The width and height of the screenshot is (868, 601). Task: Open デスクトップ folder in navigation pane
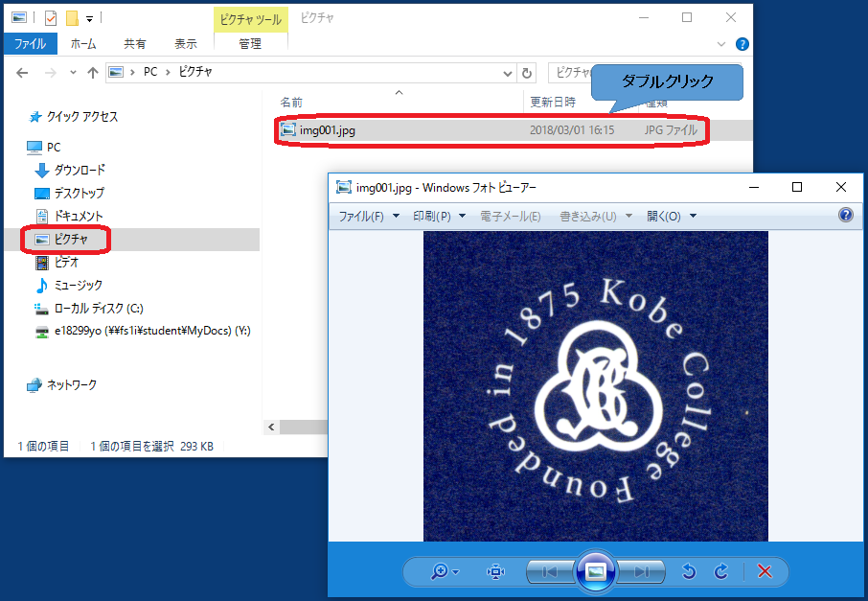tap(70, 193)
